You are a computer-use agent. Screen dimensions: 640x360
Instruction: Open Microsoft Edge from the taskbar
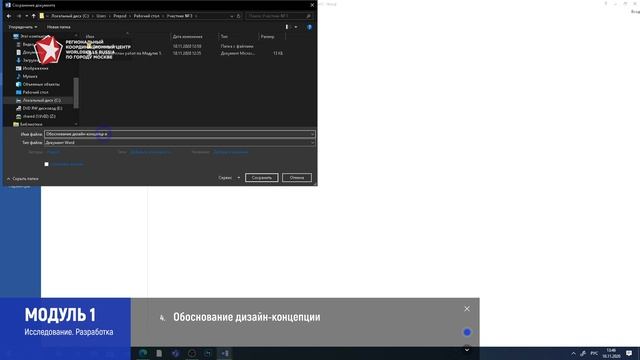click(x=143, y=353)
